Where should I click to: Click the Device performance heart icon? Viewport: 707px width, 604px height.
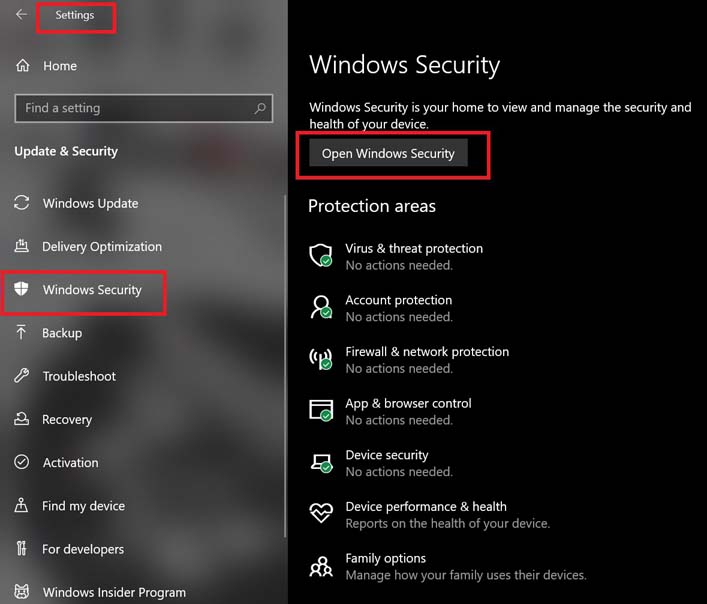(320, 514)
